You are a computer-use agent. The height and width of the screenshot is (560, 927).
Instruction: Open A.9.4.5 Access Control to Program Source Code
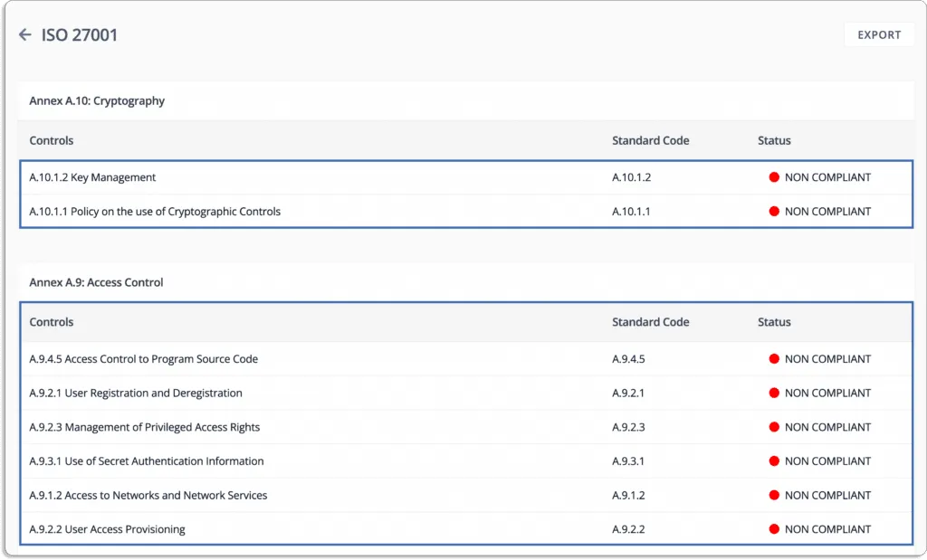(144, 359)
